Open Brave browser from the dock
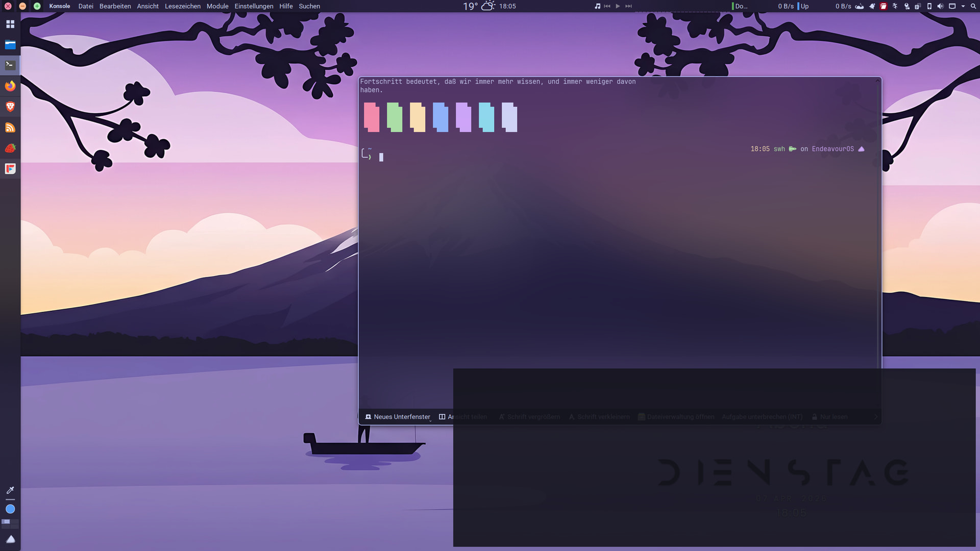The width and height of the screenshot is (980, 551). (x=10, y=107)
